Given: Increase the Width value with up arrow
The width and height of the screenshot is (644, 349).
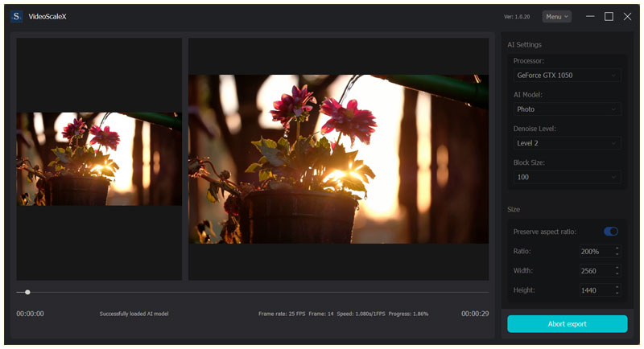Looking at the screenshot, I should pos(617,268).
